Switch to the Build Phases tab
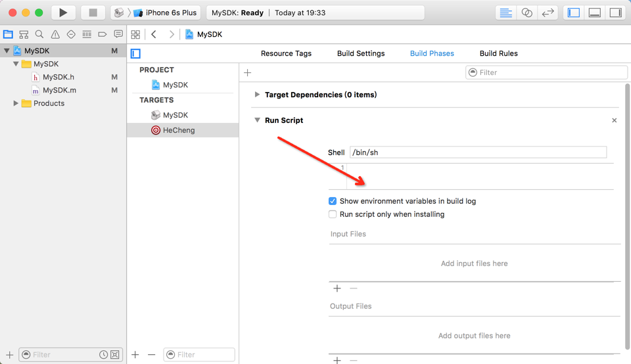631x364 pixels. point(432,53)
